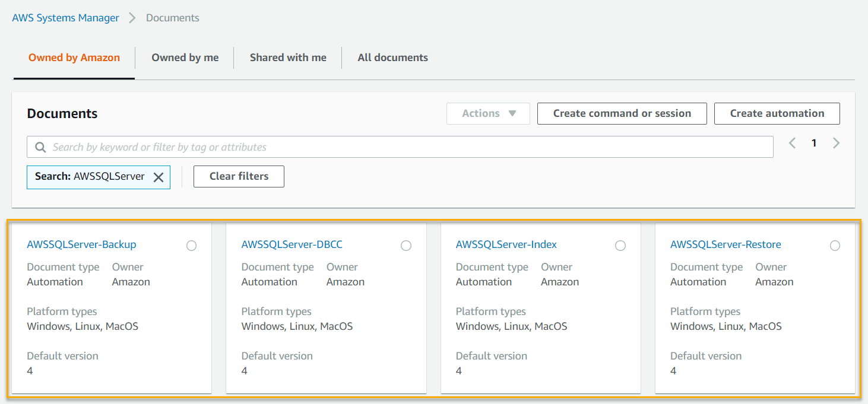Select the AWSSQLServer-Restore document radio button
The width and height of the screenshot is (868, 404).
pos(835,245)
